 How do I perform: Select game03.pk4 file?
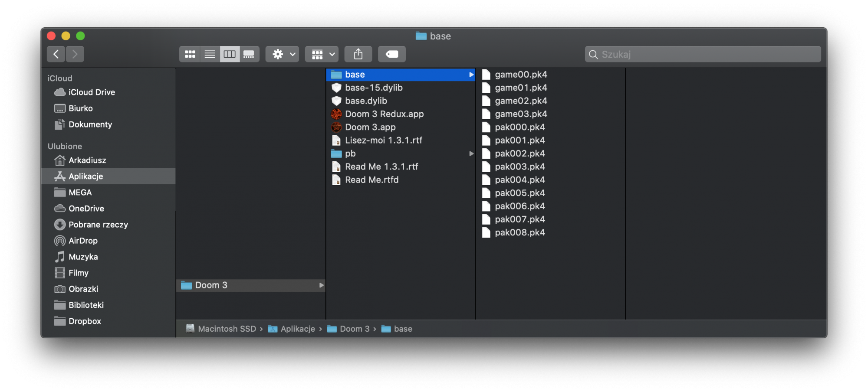(x=551, y=114)
